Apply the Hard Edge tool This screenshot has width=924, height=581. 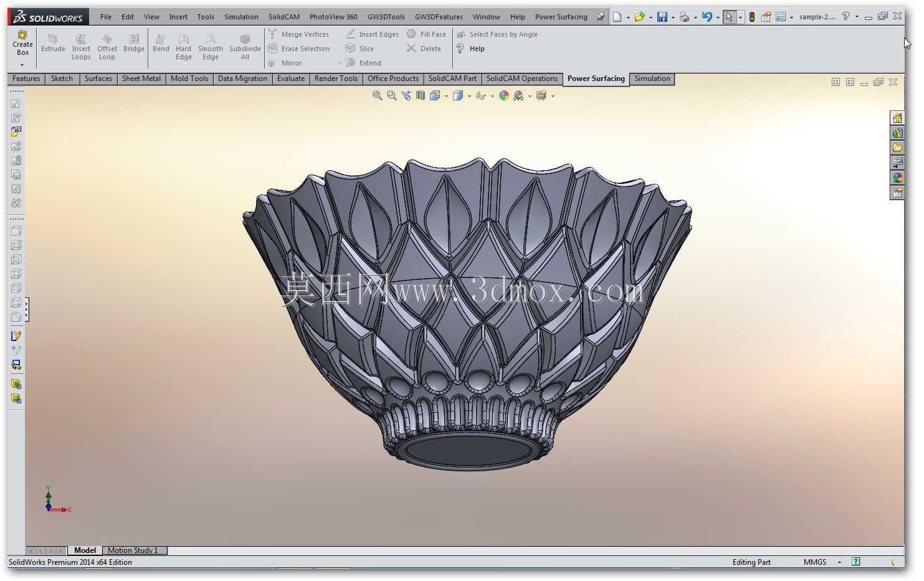coord(184,47)
